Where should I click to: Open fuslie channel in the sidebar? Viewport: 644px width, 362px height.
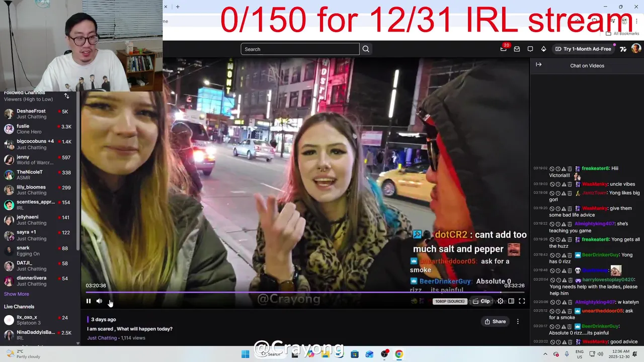tap(38, 129)
